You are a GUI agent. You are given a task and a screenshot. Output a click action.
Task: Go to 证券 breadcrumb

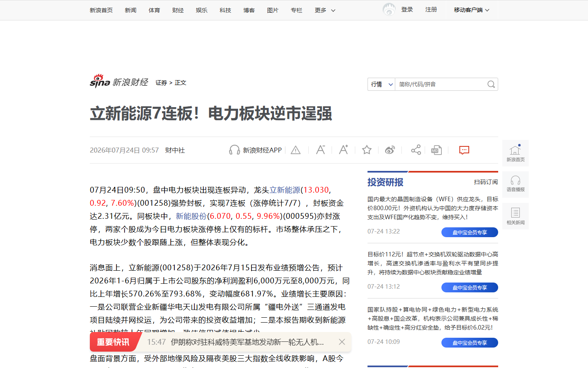click(161, 83)
